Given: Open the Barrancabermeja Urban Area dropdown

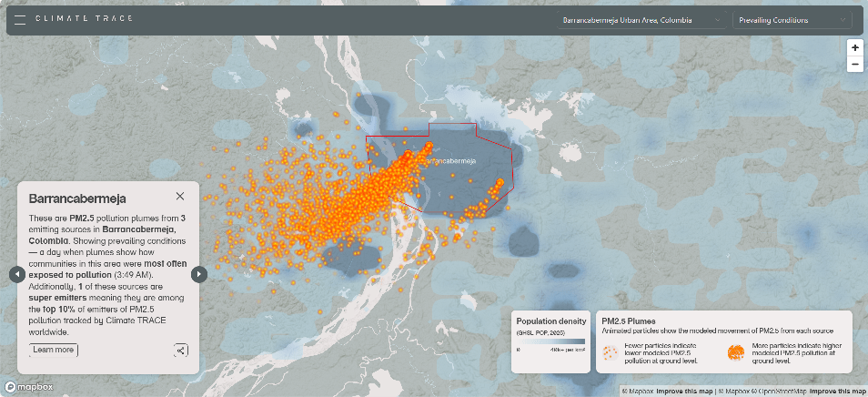Looking at the screenshot, I should 641,20.
